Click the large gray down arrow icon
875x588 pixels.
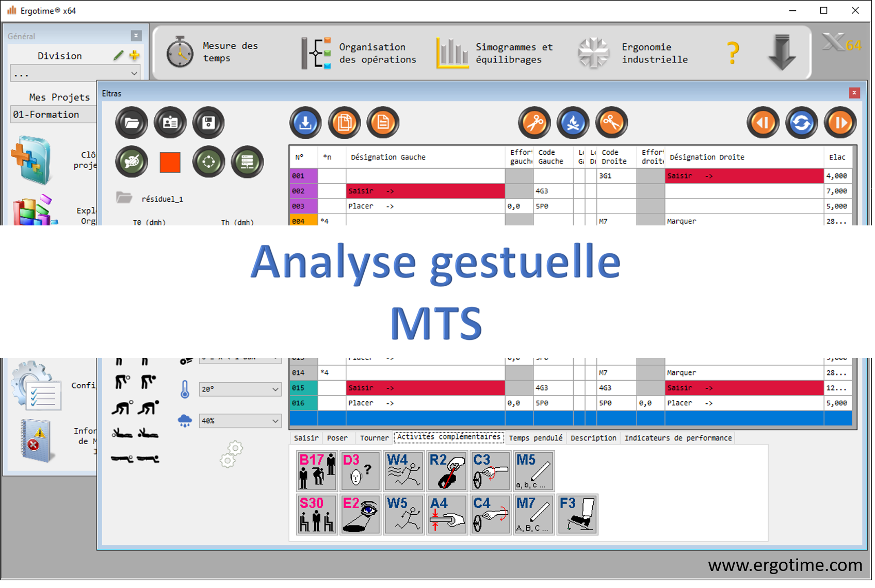[x=782, y=53]
